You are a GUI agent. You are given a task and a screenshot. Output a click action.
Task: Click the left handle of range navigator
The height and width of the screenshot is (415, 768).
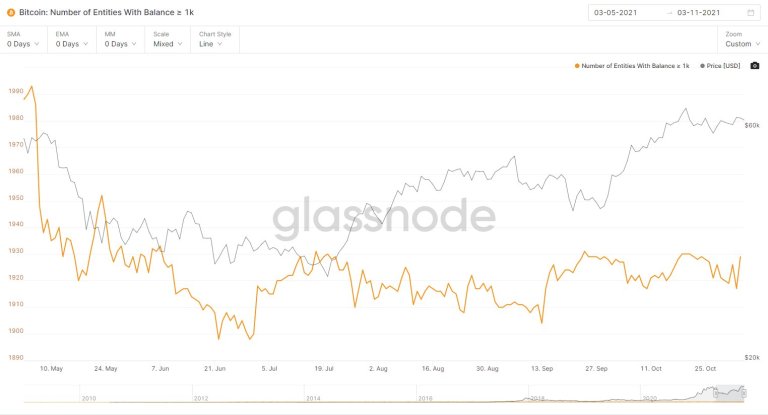(716, 393)
